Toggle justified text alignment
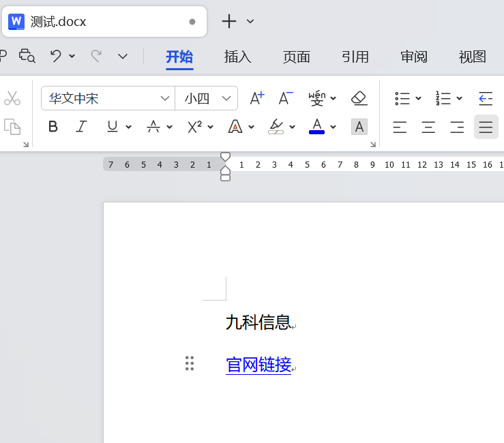504x443 pixels. pyautogui.click(x=486, y=127)
